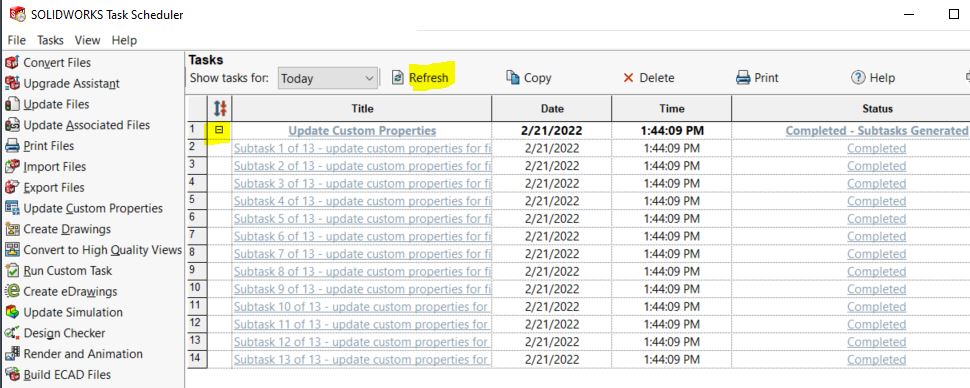970x388 pixels.
Task: Collapse the Update Custom Properties task row
Action: pyautogui.click(x=219, y=130)
